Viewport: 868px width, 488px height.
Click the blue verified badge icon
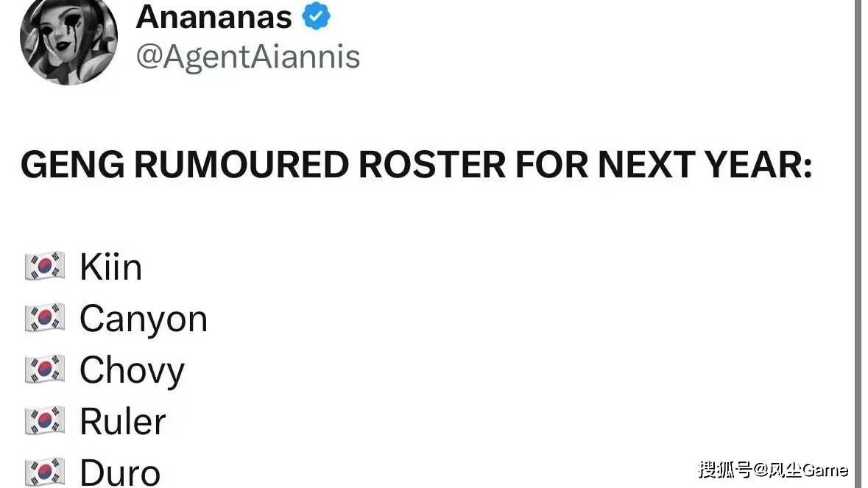pos(317,17)
